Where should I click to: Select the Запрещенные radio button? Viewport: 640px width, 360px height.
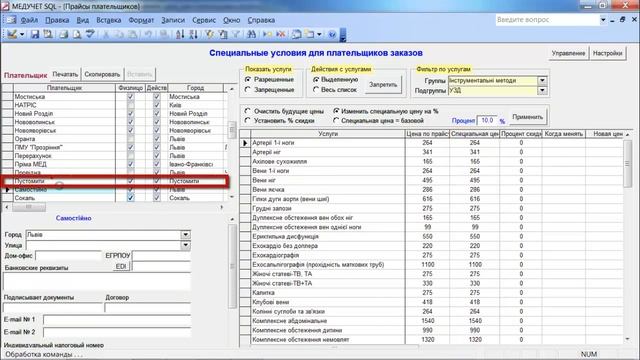(x=248, y=89)
